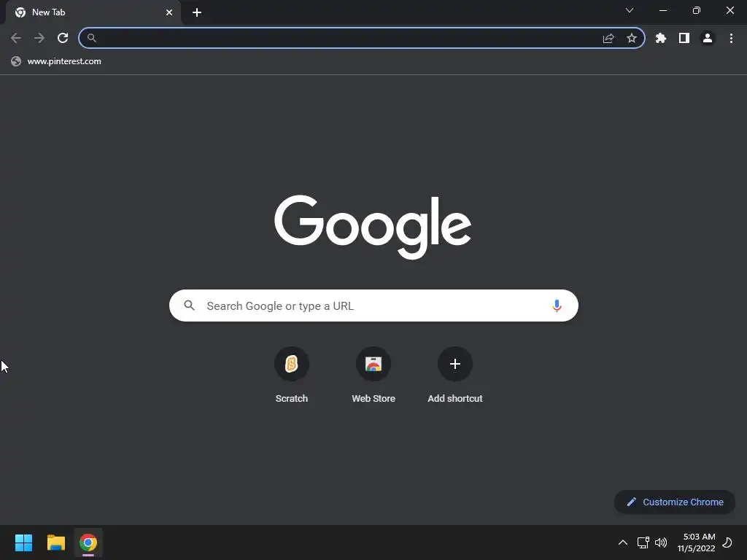Click the share page icon in address bar
The image size is (747, 560).
click(608, 38)
